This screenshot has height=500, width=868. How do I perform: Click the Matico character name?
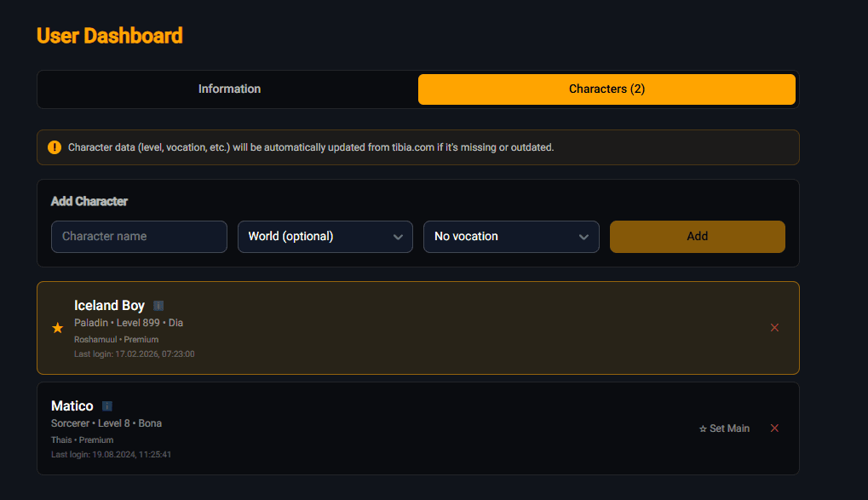[72, 406]
